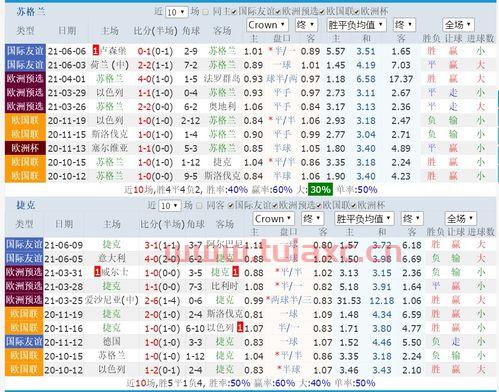Viewport: 499px width, 392px height.
Task: Click red card badge before 威尔士
Action: click(97, 272)
